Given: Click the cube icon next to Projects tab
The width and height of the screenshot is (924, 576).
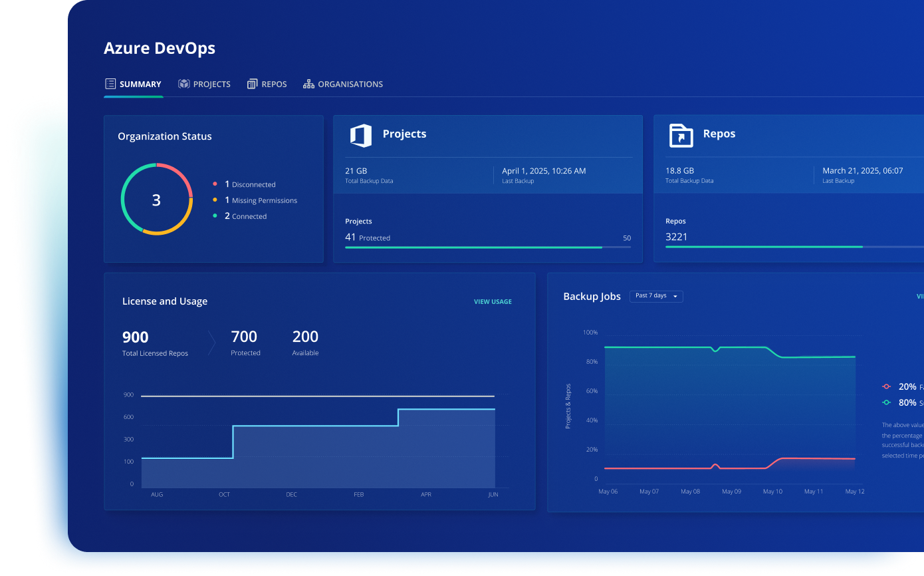Looking at the screenshot, I should tap(183, 84).
